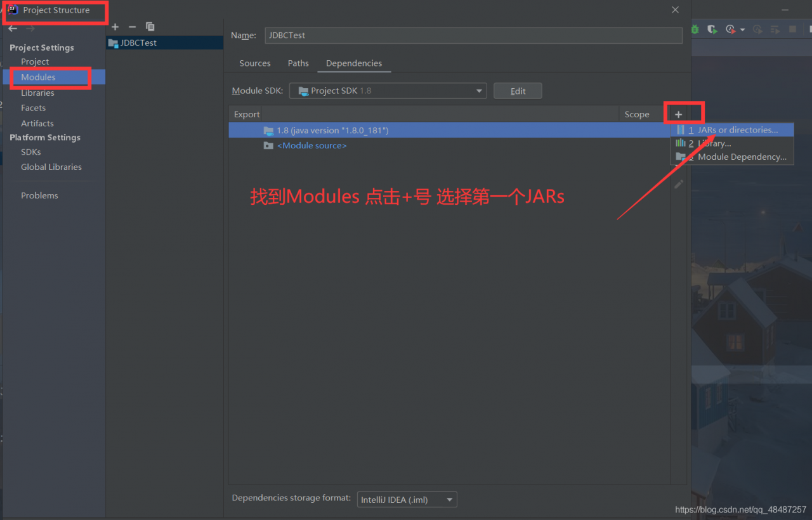Click the profiler run icon in IDE toolbar
Screen dimensions: 812x520
730,29
